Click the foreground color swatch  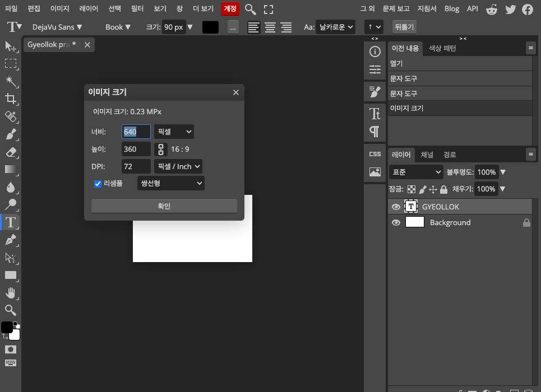point(7,328)
